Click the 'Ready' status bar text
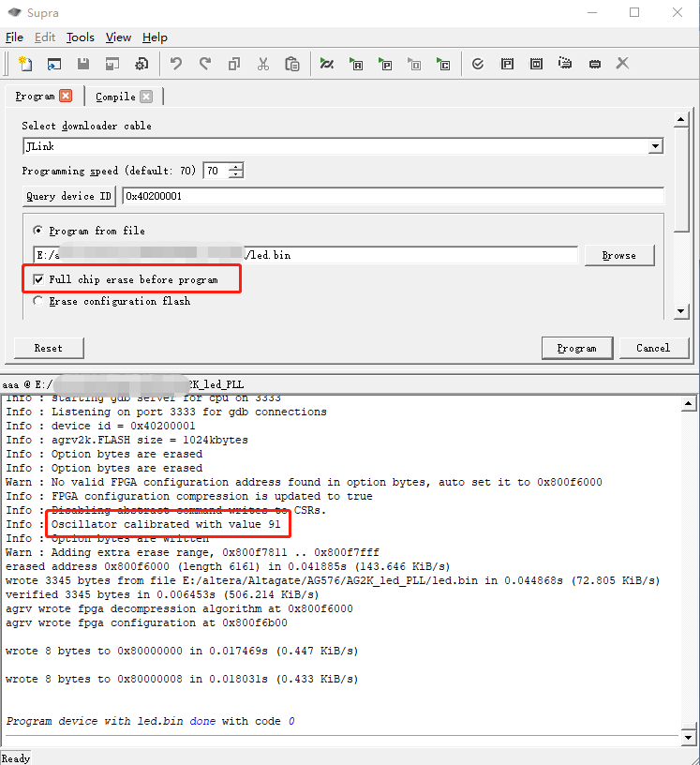The image size is (700, 765). pos(16,758)
